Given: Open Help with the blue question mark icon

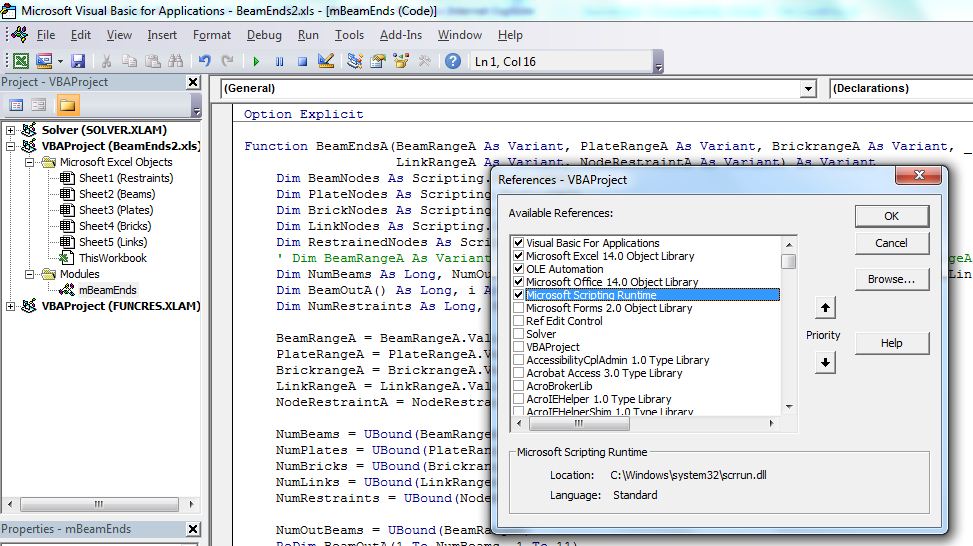Looking at the screenshot, I should [x=452, y=61].
